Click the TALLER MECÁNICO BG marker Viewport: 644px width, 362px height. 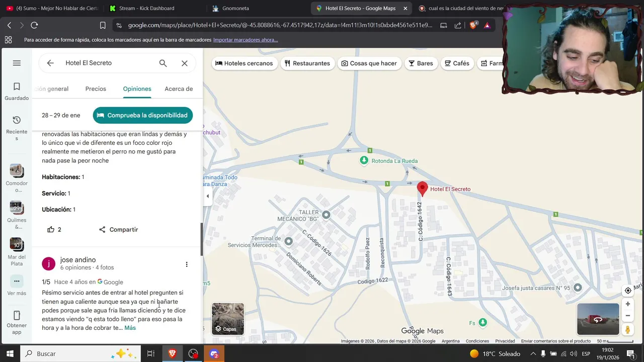[326, 215]
